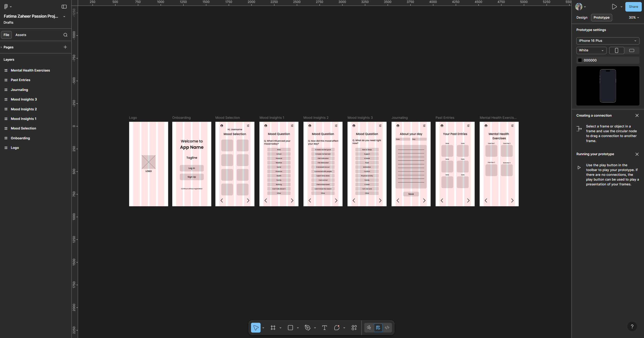This screenshot has height=338, width=644.
Task: Select the Pen tool
Action: 308,327
